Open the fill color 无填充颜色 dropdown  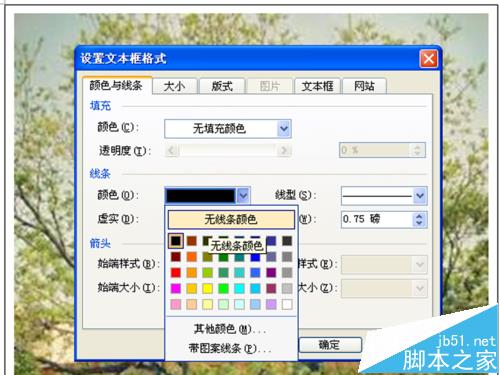click(228, 129)
